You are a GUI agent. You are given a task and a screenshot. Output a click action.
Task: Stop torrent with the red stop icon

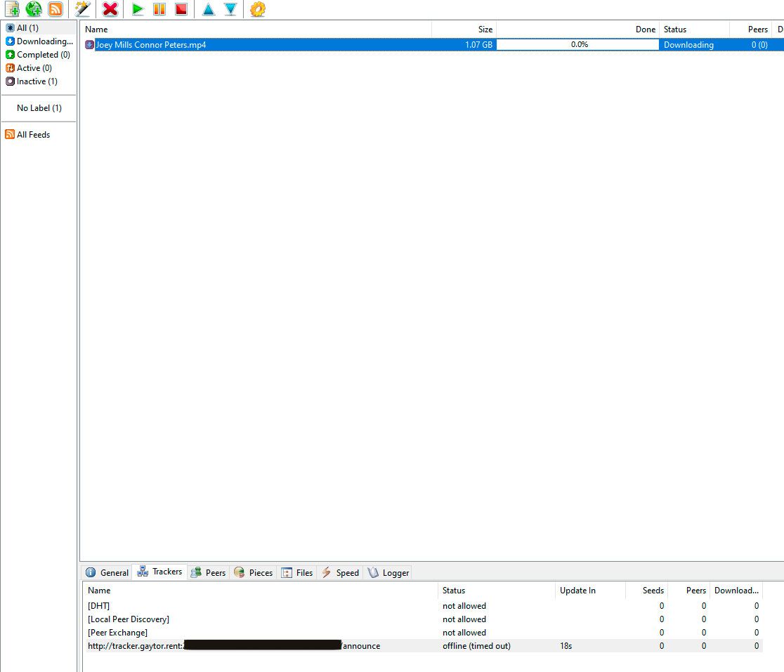(x=181, y=9)
